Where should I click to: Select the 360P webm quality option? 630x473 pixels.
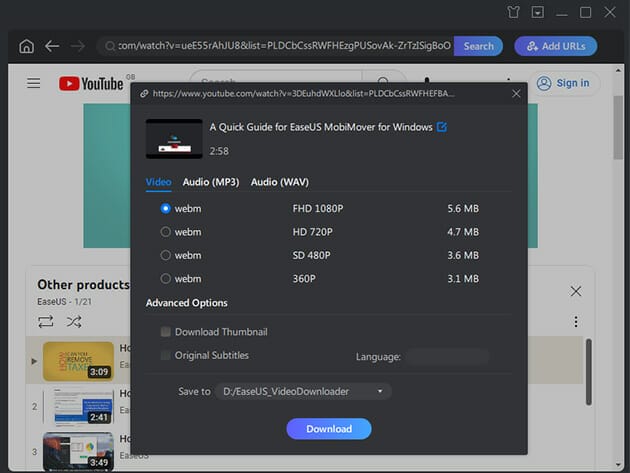[166, 278]
